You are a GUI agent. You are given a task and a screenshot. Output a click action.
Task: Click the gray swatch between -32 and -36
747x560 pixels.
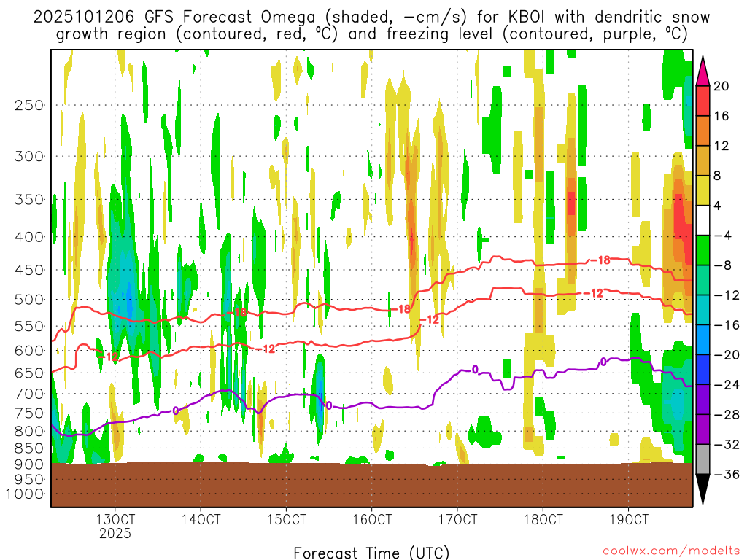(703, 459)
